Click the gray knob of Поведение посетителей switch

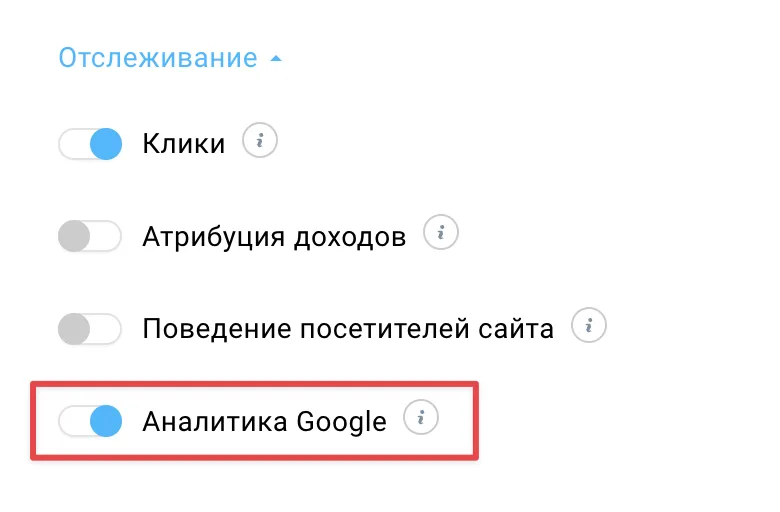coord(74,329)
